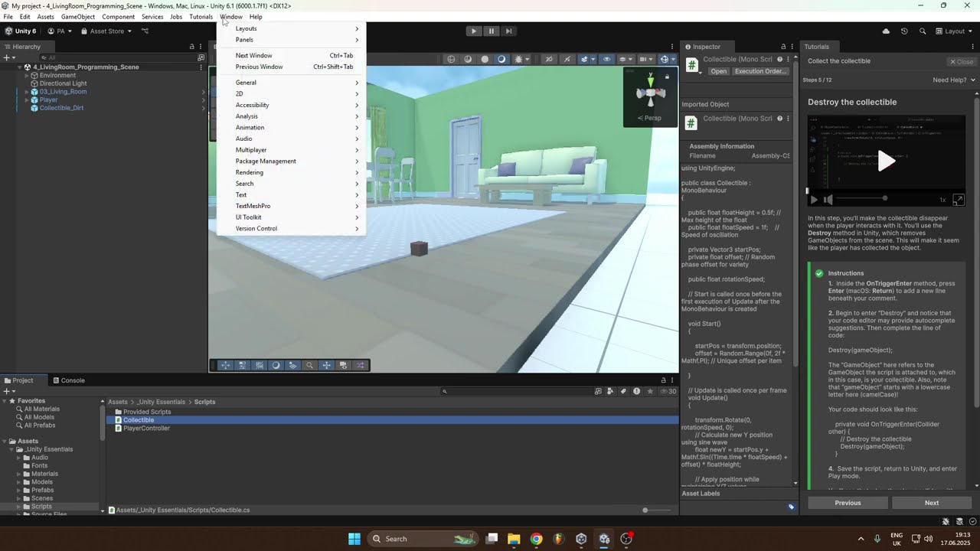Viewport: 980px width, 551px height.
Task: Expand the Player object in Hierarchy
Action: [26, 100]
